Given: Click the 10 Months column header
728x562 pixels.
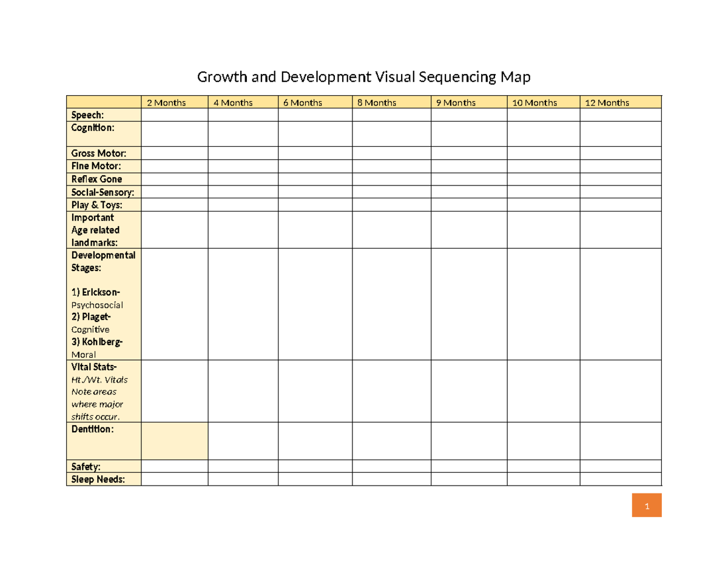Looking at the screenshot, I should (x=535, y=102).
